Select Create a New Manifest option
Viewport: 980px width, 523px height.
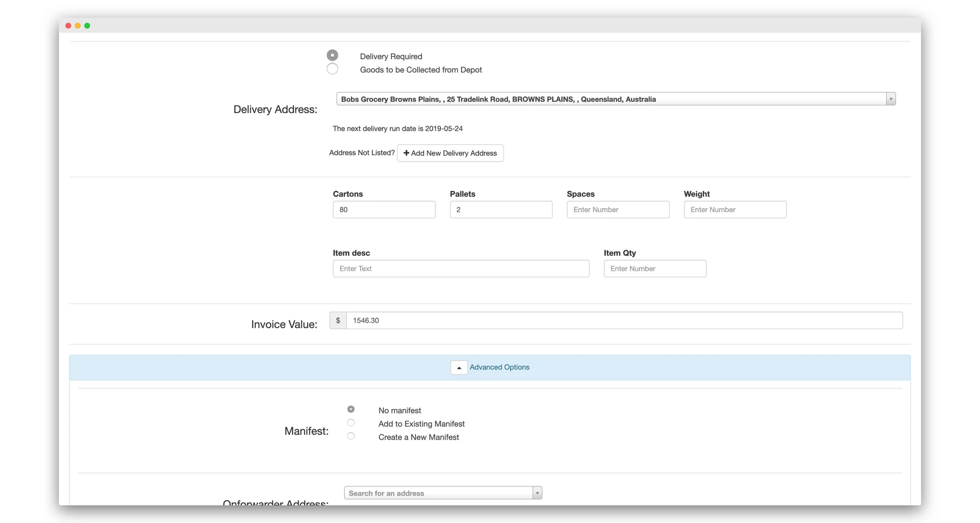(x=351, y=436)
